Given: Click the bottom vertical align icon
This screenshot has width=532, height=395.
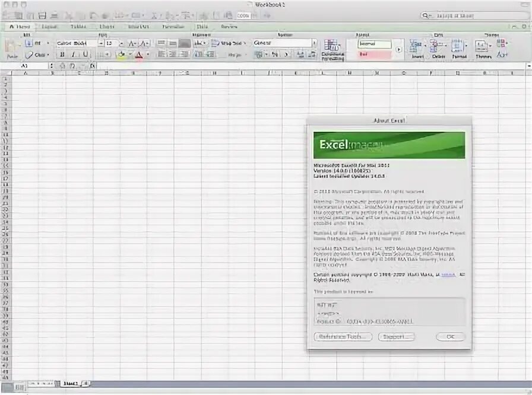Looking at the screenshot, I should [184, 43].
